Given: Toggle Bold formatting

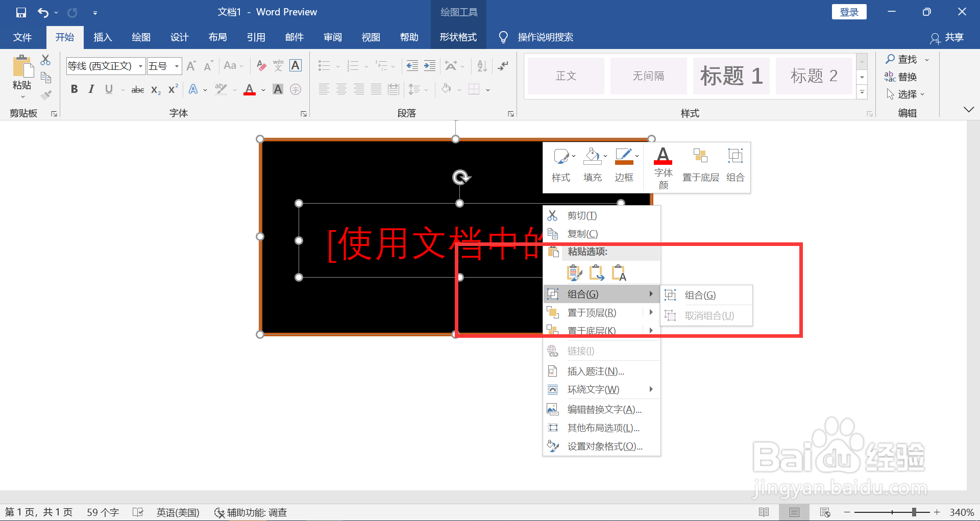Looking at the screenshot, I should [x=75, y=89].
